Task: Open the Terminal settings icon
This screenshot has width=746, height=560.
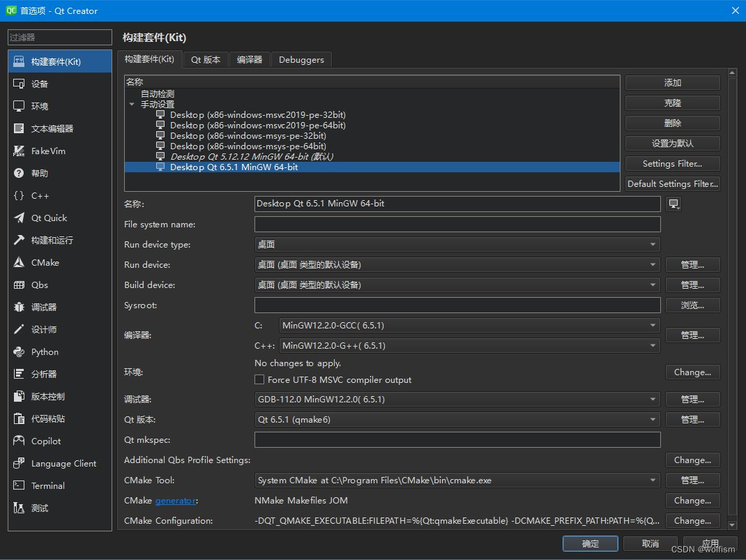Action: coord(19,485)
